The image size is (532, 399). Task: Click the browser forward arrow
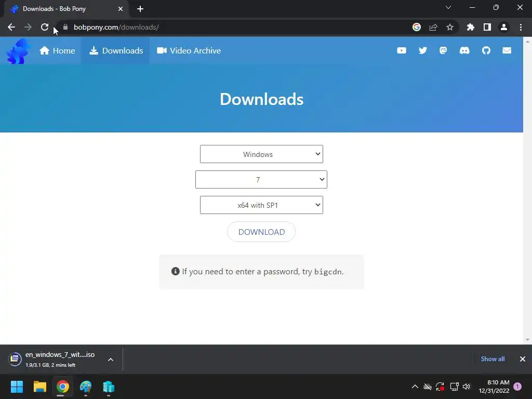tap(28, 27)
